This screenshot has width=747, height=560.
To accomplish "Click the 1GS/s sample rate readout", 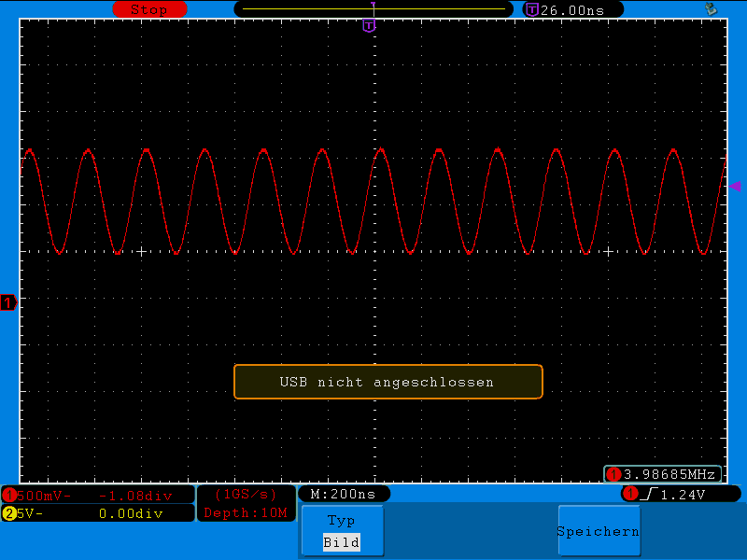I will (x=246, y=495).
